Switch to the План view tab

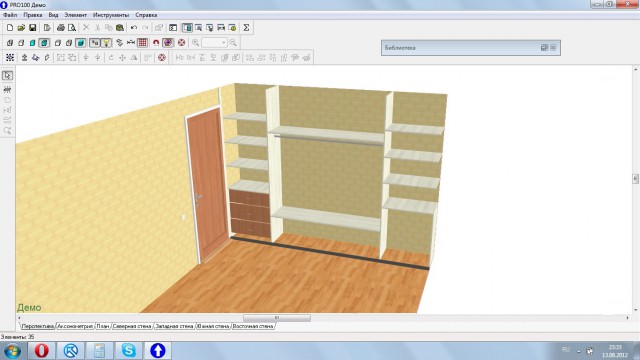(x=103, y=326)
